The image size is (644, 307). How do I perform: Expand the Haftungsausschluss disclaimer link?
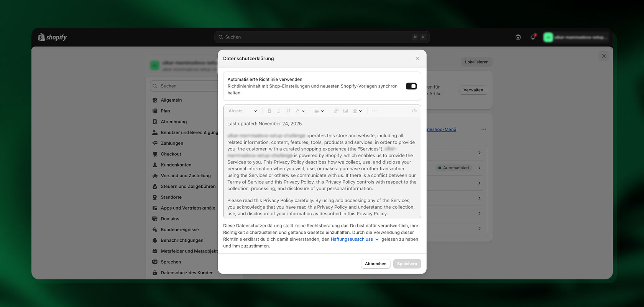pos(355,239)
